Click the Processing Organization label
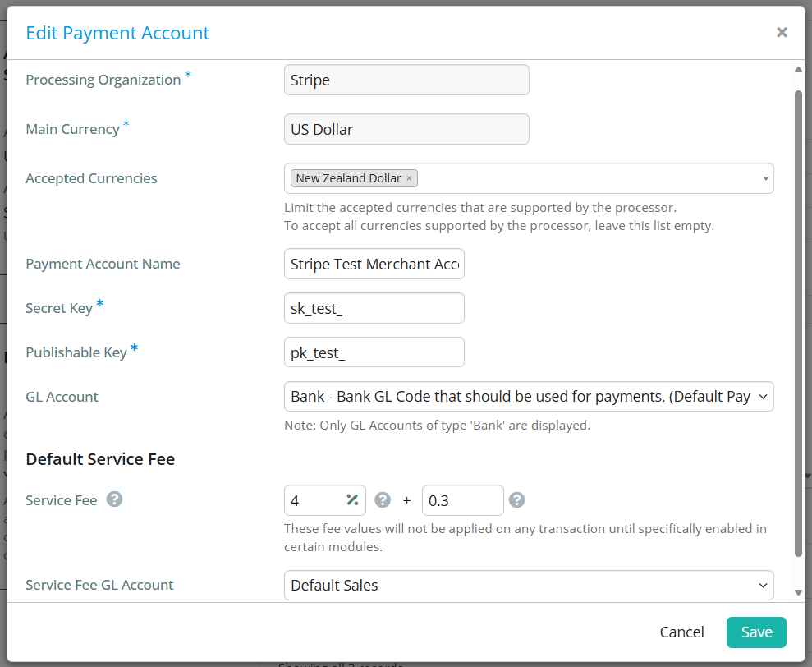The width and height of the screenshot is (812, 667). [103, 80]
